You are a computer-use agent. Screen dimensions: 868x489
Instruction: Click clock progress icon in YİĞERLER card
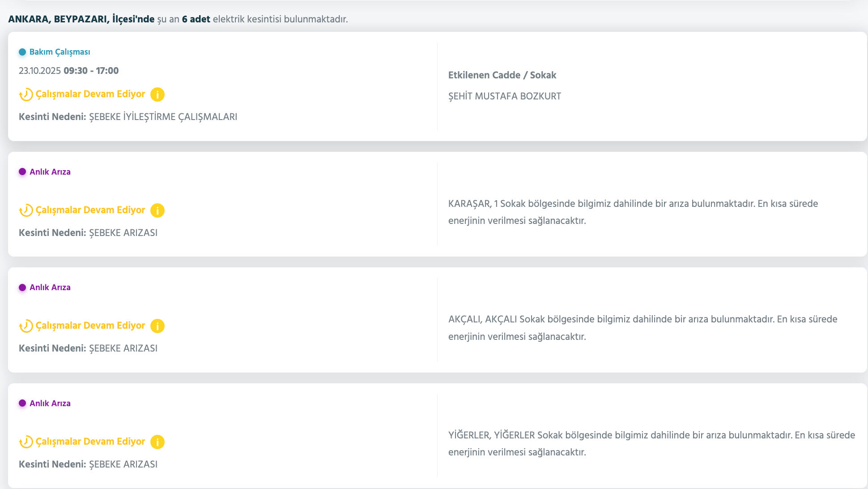[x=26, y=442]
